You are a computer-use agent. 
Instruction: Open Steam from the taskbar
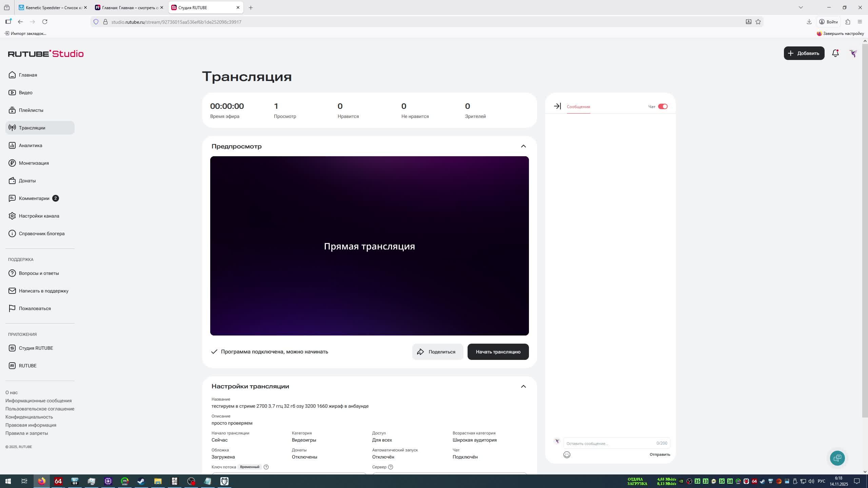click(141, 481)
